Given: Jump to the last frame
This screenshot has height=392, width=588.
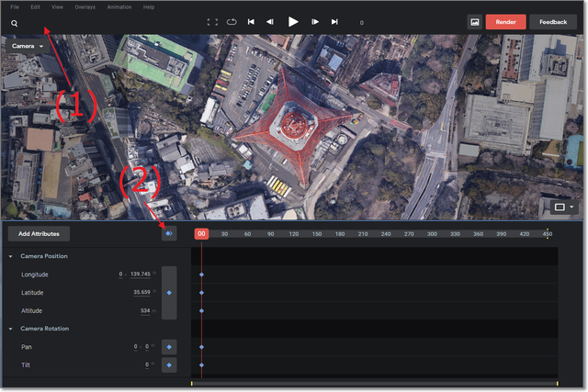Looking at the screenshot, I should coord(334,21).
